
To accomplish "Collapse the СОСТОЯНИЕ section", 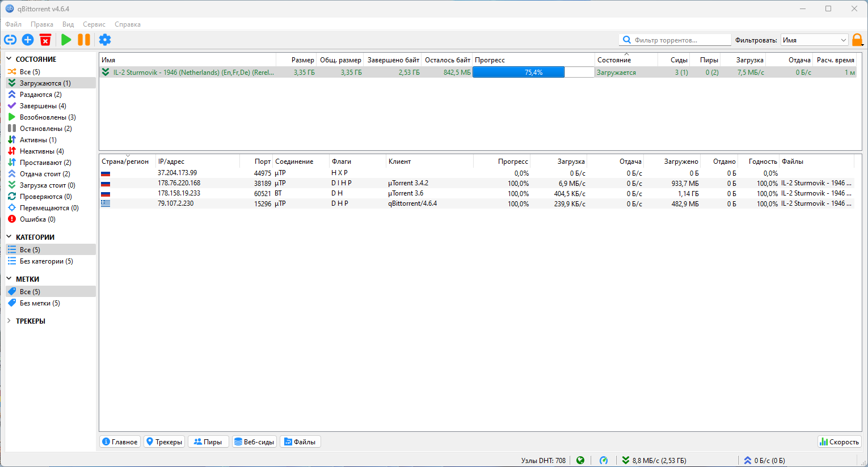I will 9,59.
